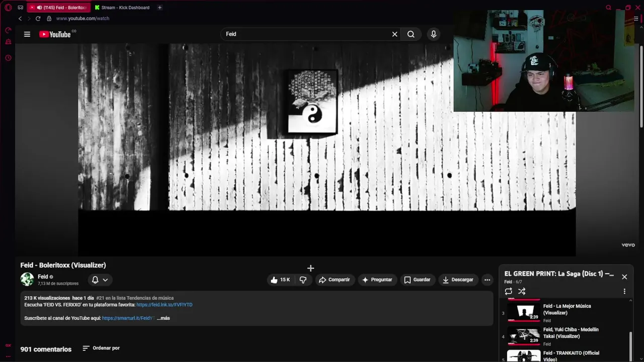Click the Tendencias de música ranking link
644x362 pixels.
coord(134,298)
